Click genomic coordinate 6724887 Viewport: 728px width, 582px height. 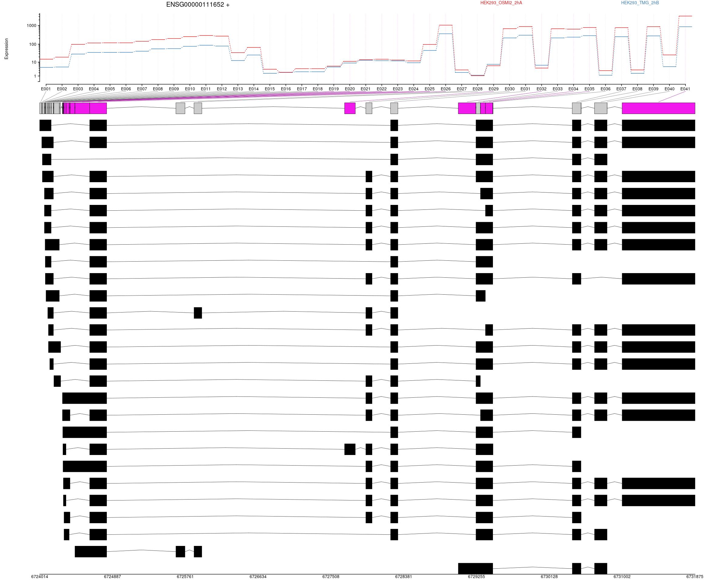[x=113, y=577]
